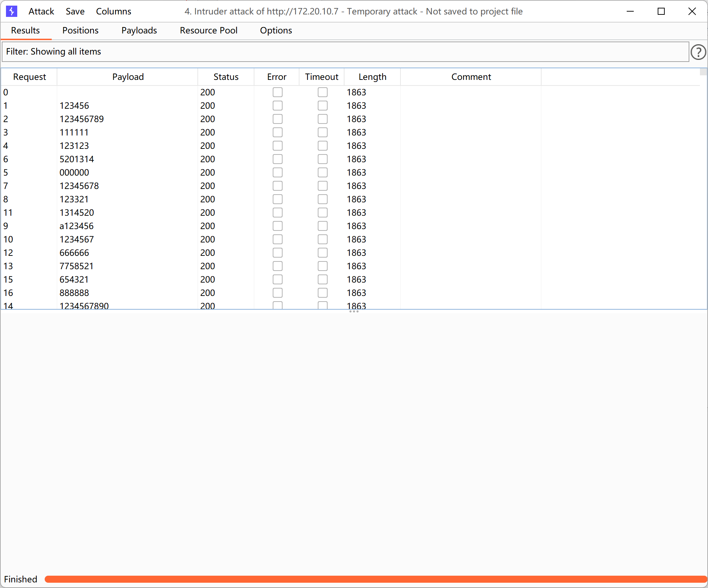
Task: Sort results by Payload column header
Action: click(128, 77)
